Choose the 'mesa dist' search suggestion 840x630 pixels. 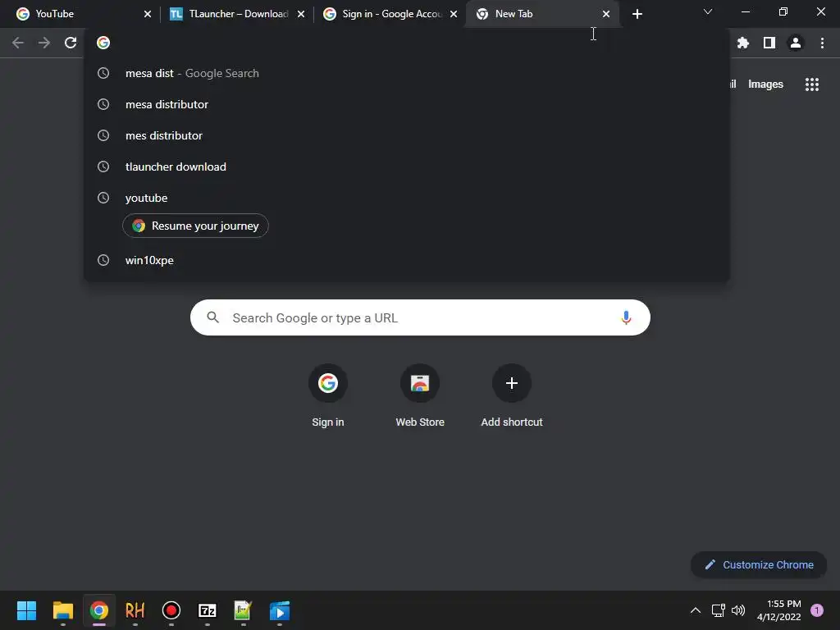pyautogui.click(x=407, y=73)
